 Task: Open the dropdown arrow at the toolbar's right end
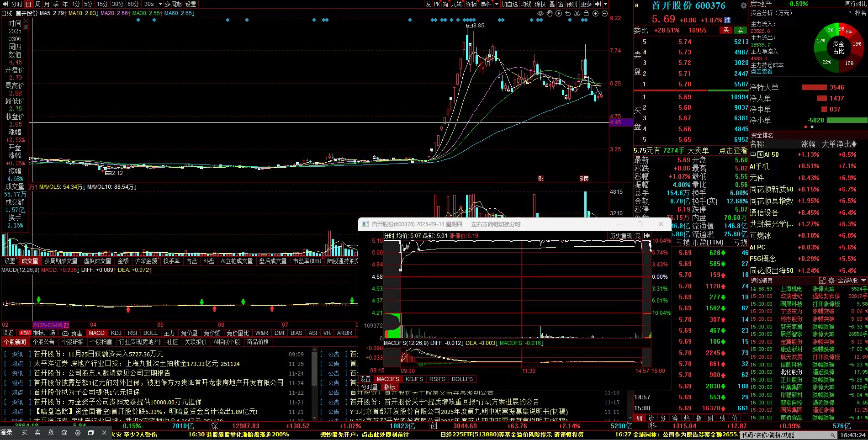[606, 4]
